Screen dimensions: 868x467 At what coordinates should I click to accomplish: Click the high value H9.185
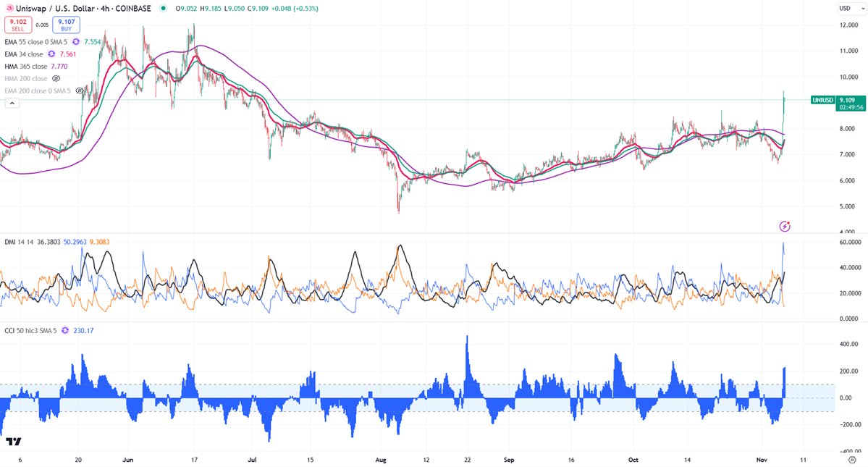[211, 8]
